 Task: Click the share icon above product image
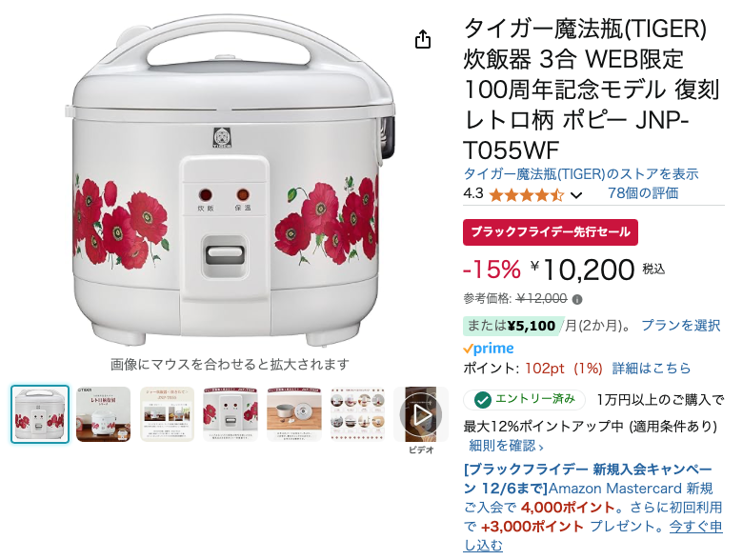pyautogui.click(x=423, y=39)
